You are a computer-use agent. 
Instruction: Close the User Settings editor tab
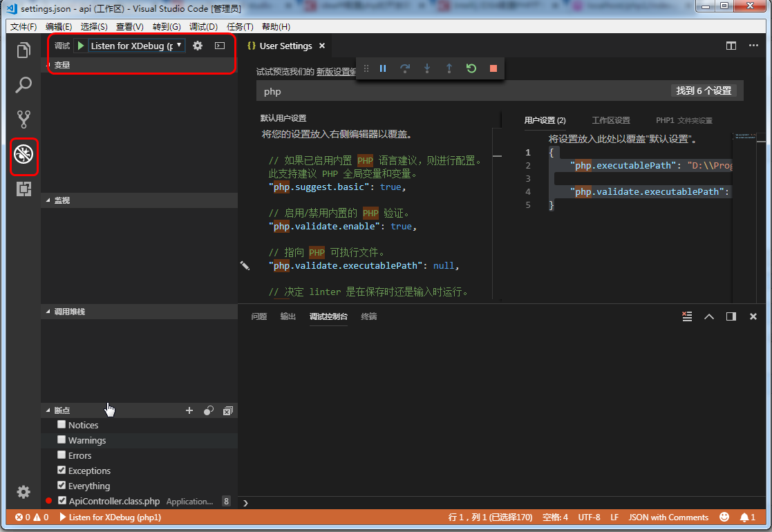[322, 46]
